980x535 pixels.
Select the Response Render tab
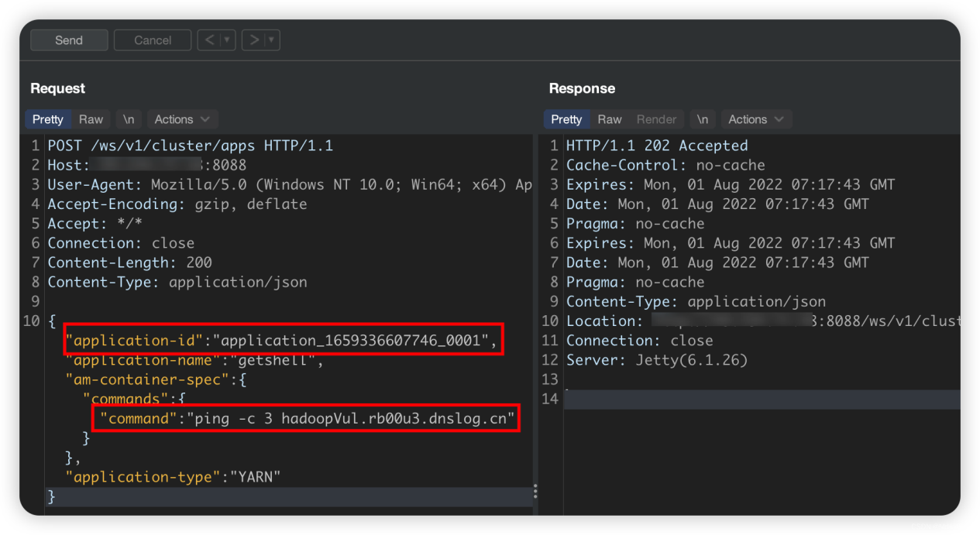[656, 119]
